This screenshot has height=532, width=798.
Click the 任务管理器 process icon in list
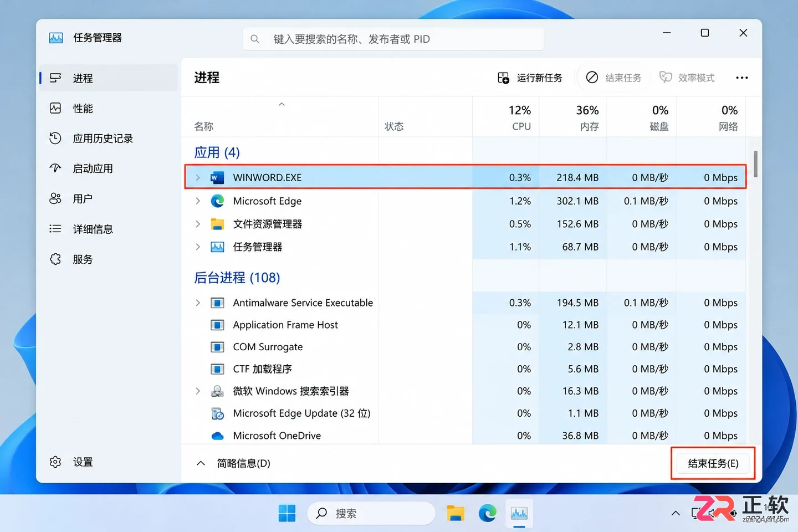pos(217,247)
